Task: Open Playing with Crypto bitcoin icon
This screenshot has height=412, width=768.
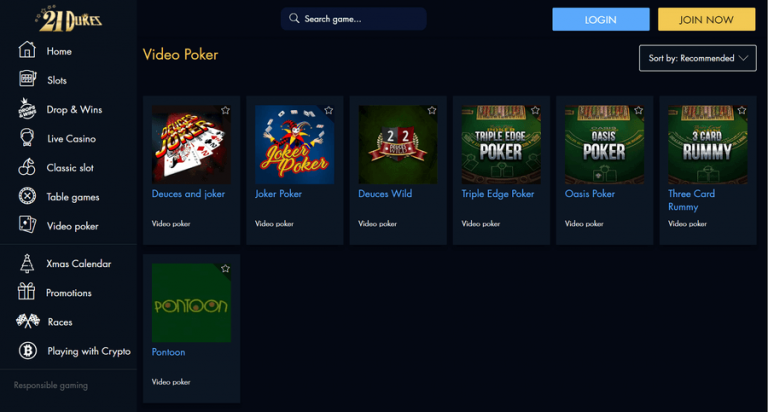Action: click(x=27, y=351)
